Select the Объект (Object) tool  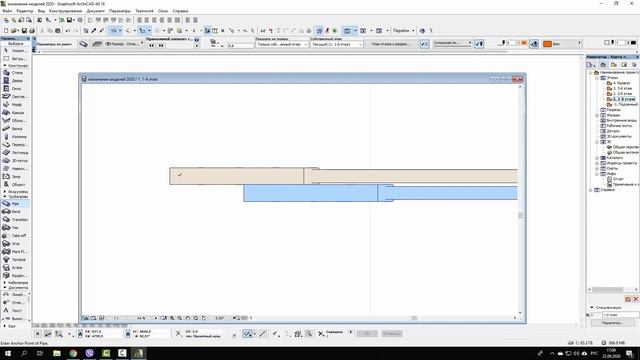click(x=14, y=184)
